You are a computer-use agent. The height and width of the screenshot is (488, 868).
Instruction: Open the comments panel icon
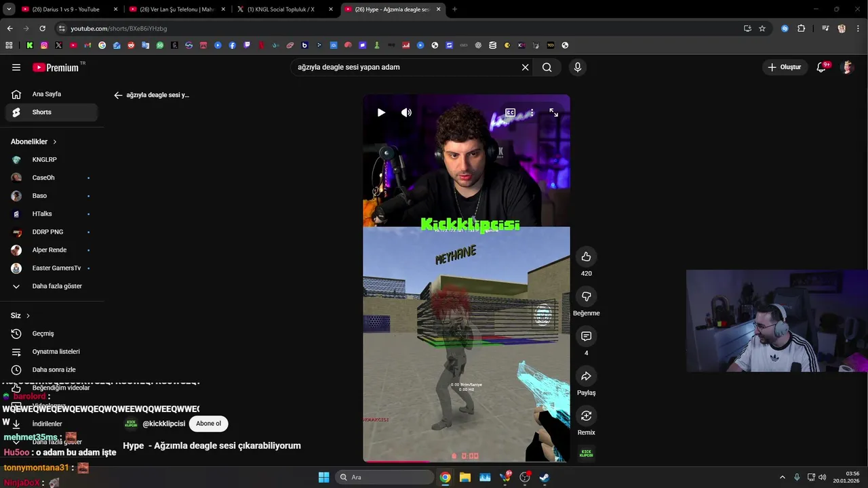(x=587, y=336)
